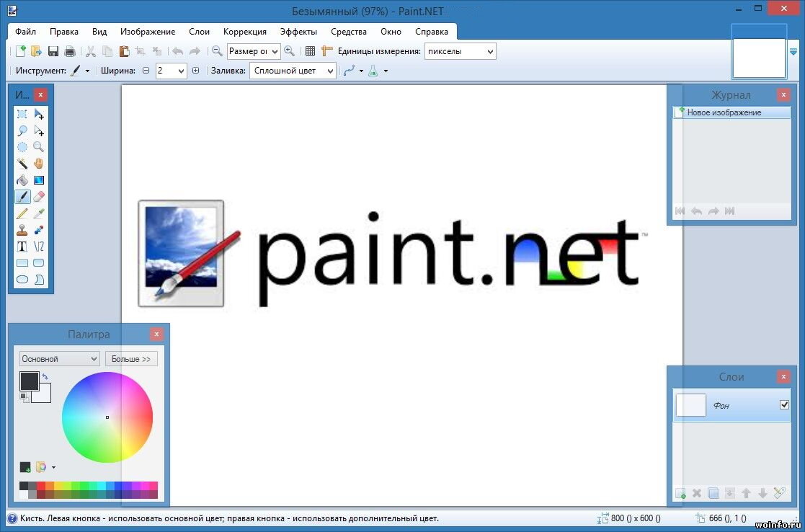
Task: Open the Слои menu
Action: (x=199, y=32)
